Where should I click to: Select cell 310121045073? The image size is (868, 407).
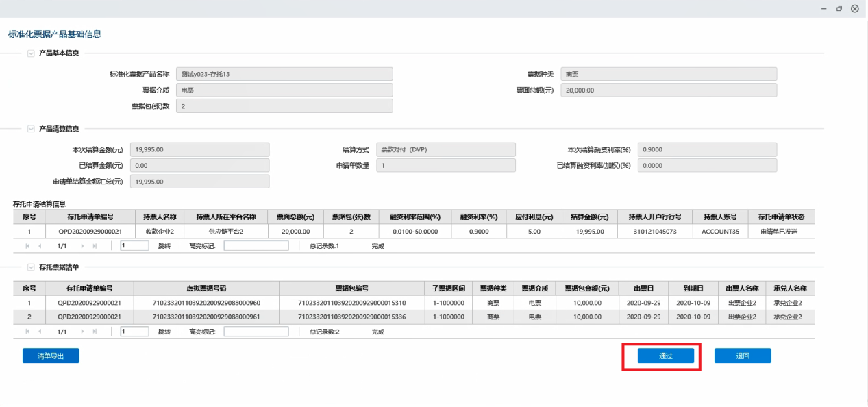pos(656,232)
